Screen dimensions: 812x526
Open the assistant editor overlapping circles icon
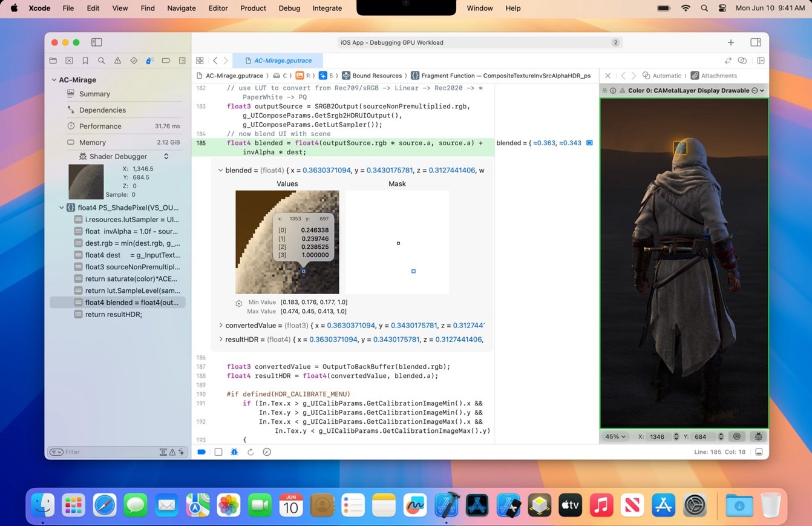click(x=742, y=61)
